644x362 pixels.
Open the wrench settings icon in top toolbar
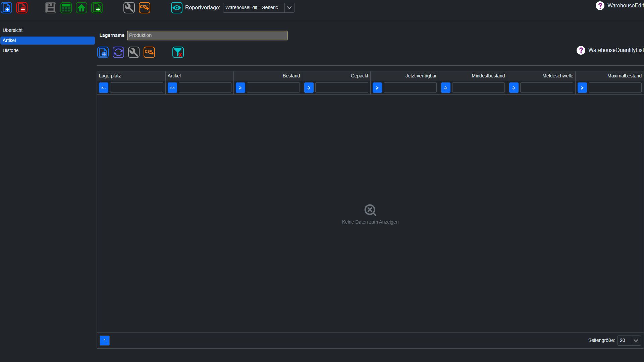pos(129,7)
